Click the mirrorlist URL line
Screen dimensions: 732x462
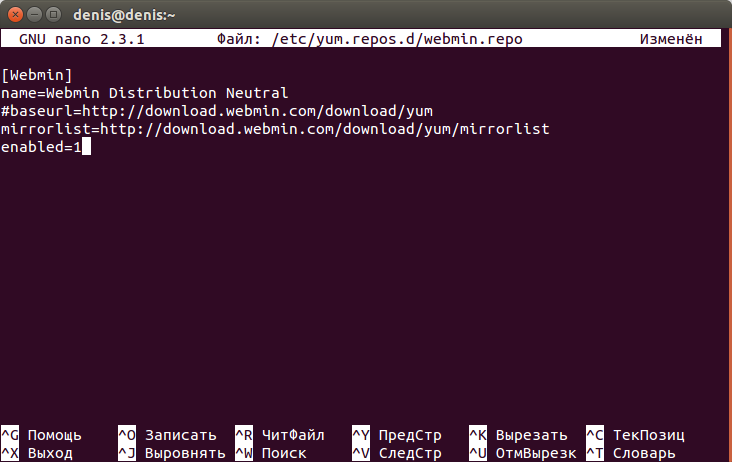(275, 129)
